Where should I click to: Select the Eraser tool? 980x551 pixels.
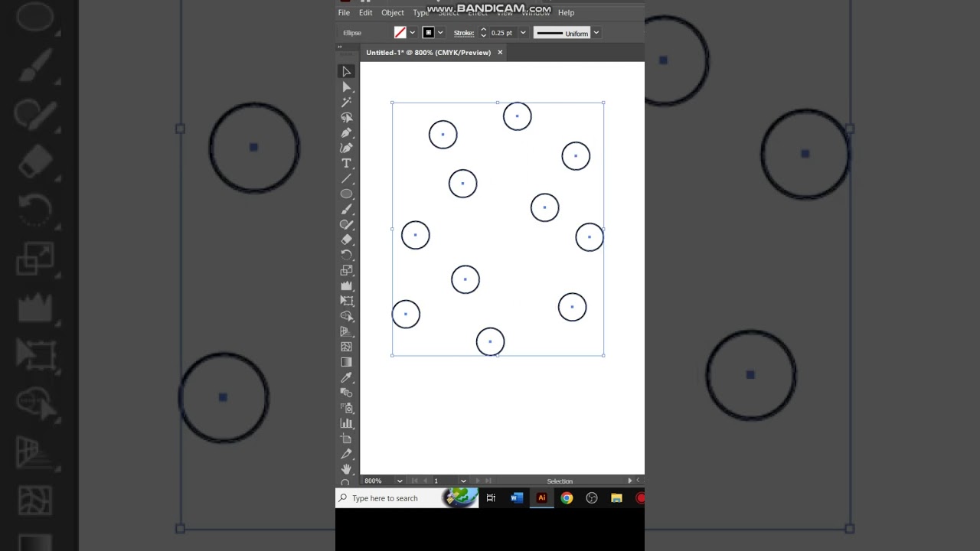[346, 240]
